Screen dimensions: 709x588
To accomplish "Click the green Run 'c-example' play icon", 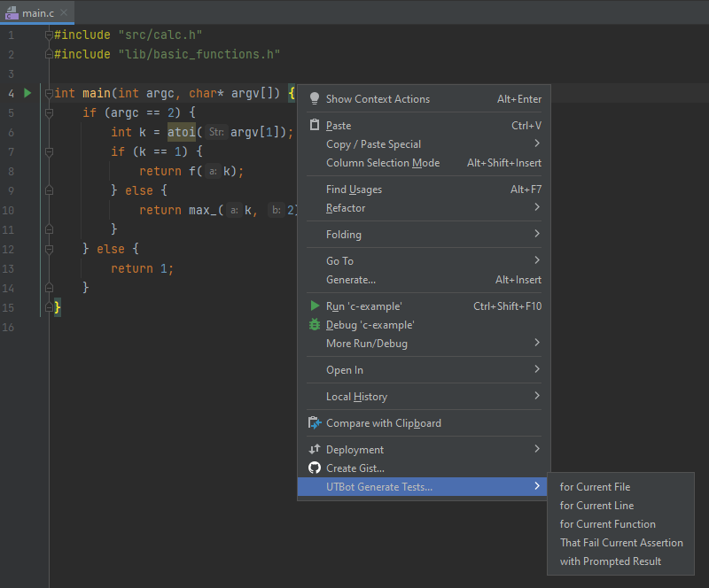I will tap(314, 306).
